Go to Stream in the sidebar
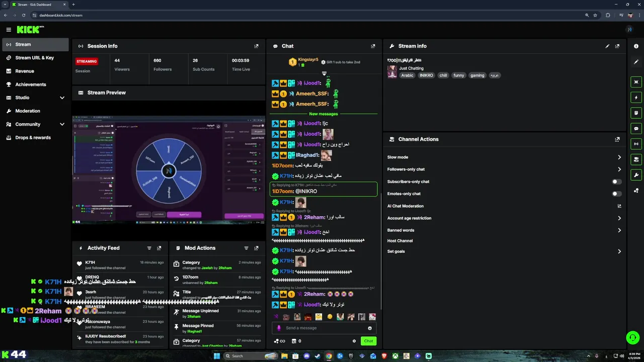644x362 pixels. [35, 44]
